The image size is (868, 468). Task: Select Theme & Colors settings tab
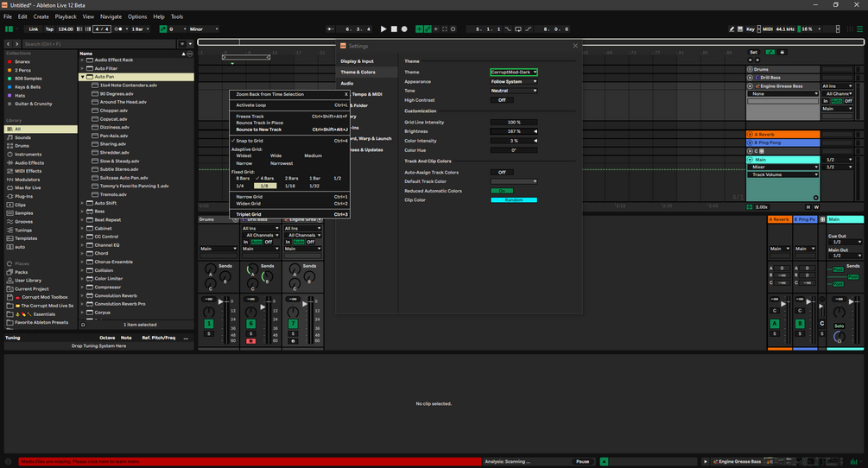pos(358,73)
